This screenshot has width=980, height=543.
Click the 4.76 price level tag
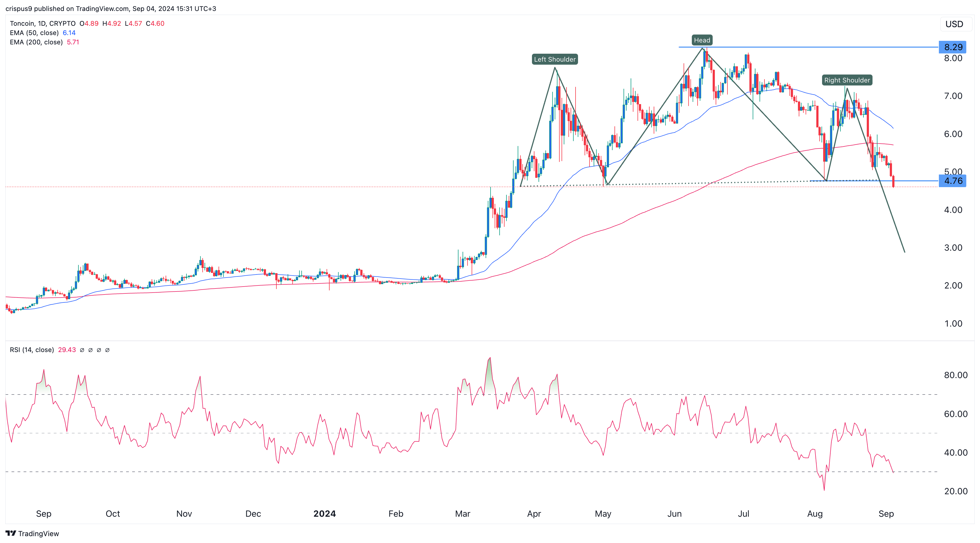click(953, 181)
